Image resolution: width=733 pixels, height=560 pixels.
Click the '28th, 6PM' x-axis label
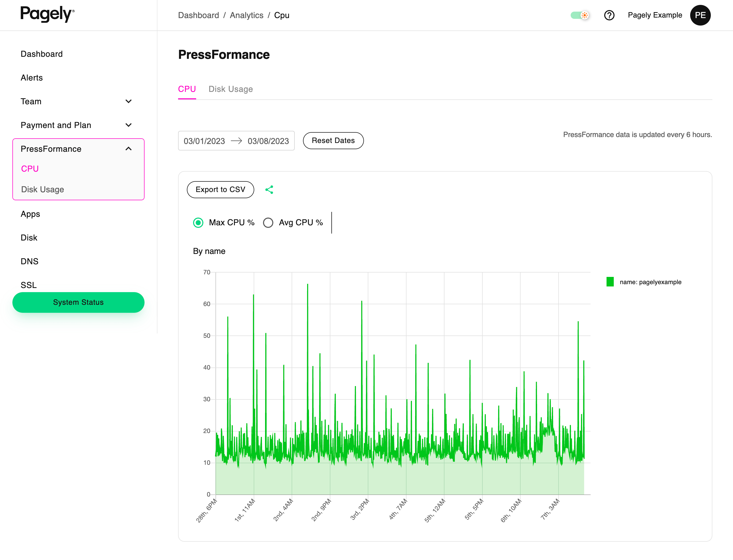click(x=206, y=511)
